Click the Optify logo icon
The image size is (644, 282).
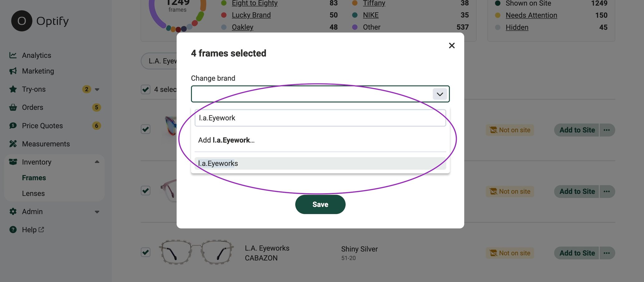click(x=21, y=21)
